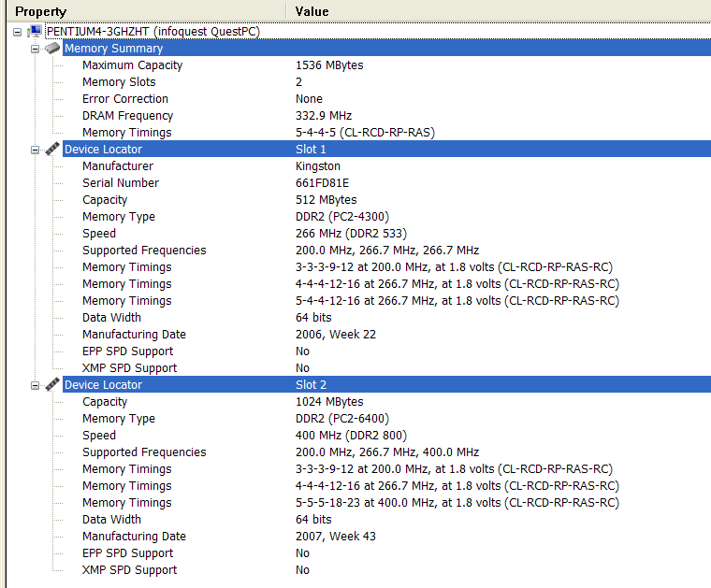Click the 1024 MBytes capacity value
Image resolution: width=711 pixels, height=588 pixels.
(329, 402)
